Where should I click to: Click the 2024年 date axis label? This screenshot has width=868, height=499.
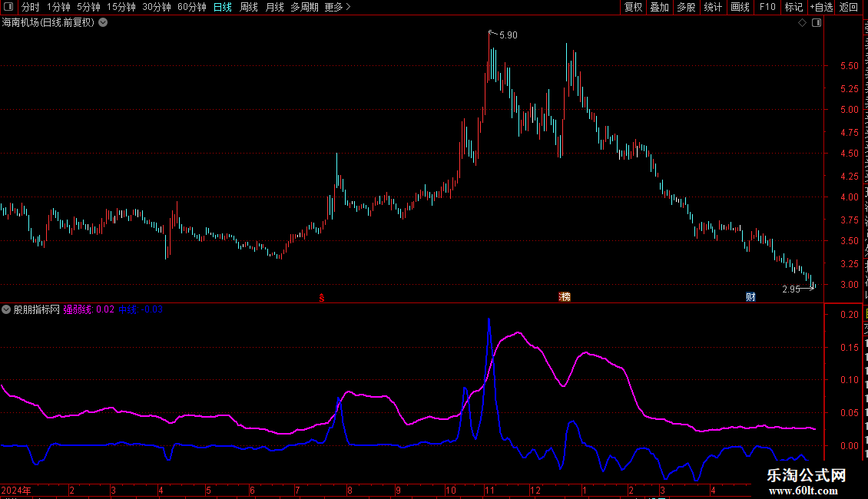(16, 490)
